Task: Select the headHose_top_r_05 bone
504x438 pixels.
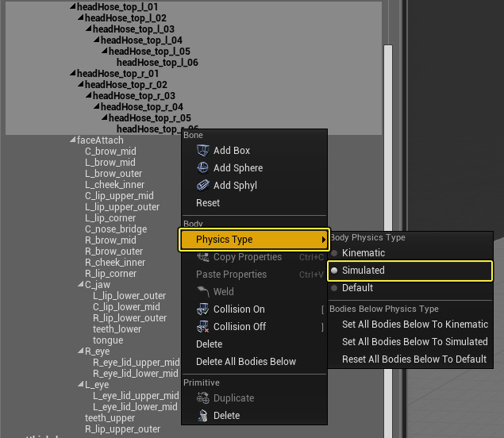Action: [150, 118]
